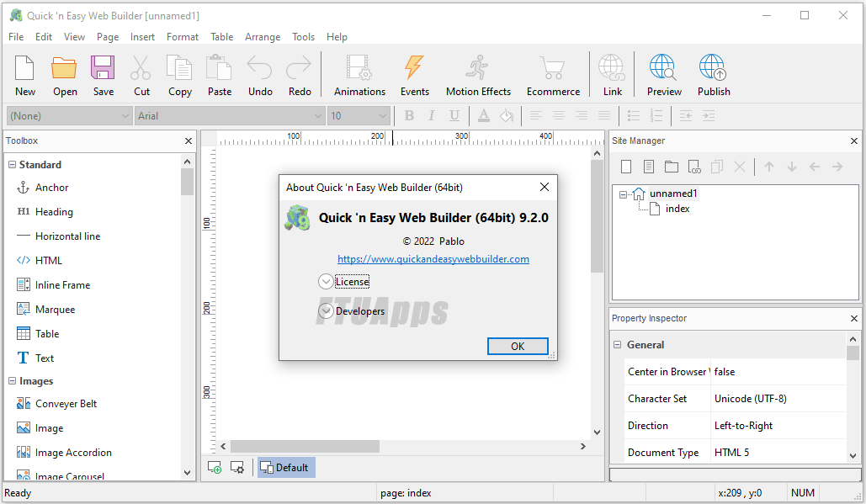Open the style dropdown showing (None)

(69, 116)
